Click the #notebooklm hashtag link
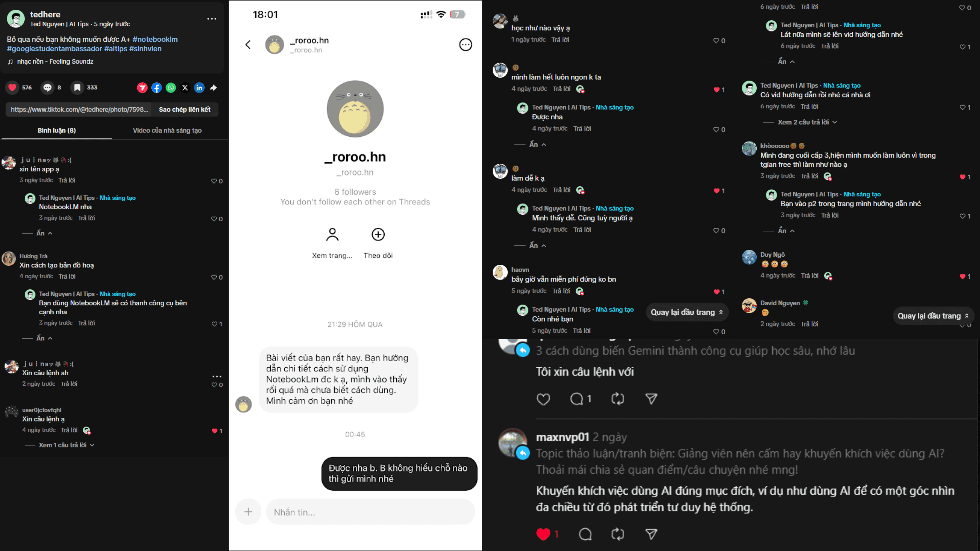The height and width of the screenshot is (551, 980). click(155, 39)
